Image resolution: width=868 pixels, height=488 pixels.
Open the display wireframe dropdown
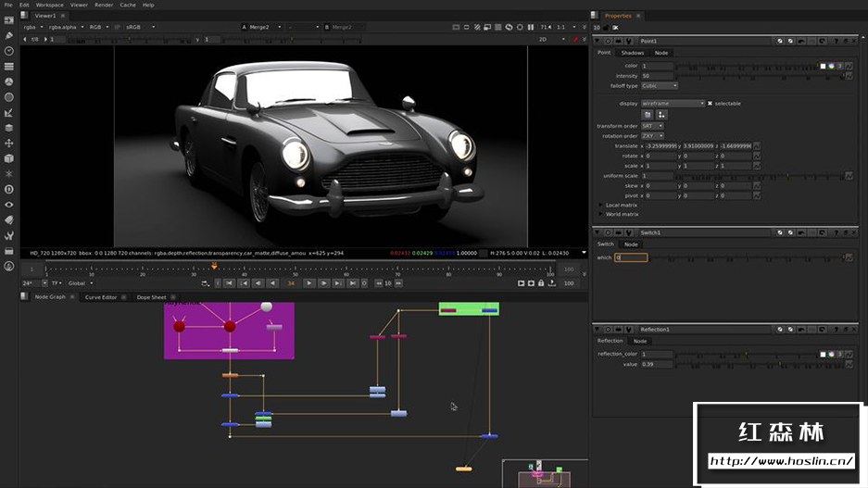pos(673,104)
